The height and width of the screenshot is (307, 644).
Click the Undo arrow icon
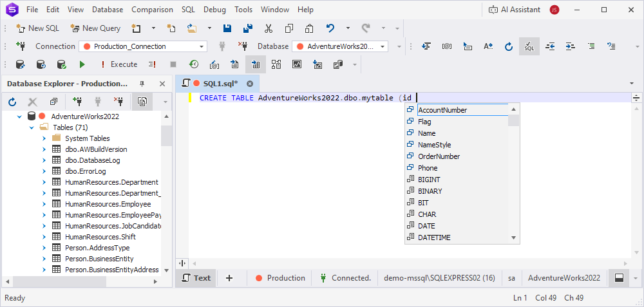[x=330, y=28]
